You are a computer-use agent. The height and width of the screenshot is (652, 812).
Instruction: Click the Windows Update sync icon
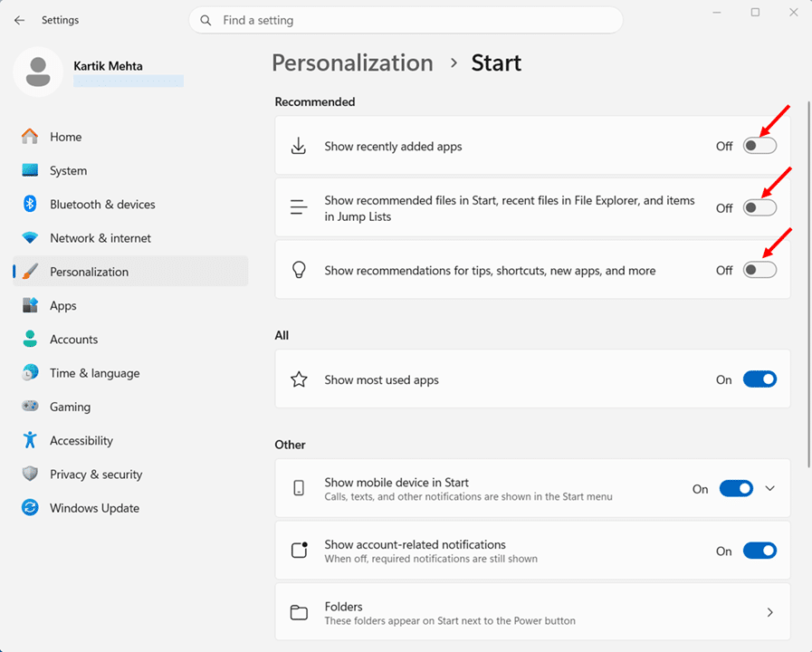click(x=30, y=508)
